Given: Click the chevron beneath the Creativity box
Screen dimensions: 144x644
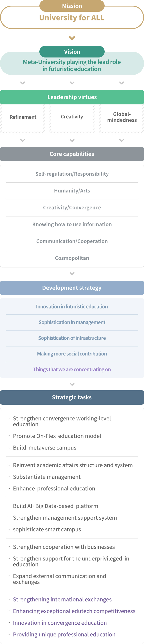Looking at the screenshot, I should [72, 141].
